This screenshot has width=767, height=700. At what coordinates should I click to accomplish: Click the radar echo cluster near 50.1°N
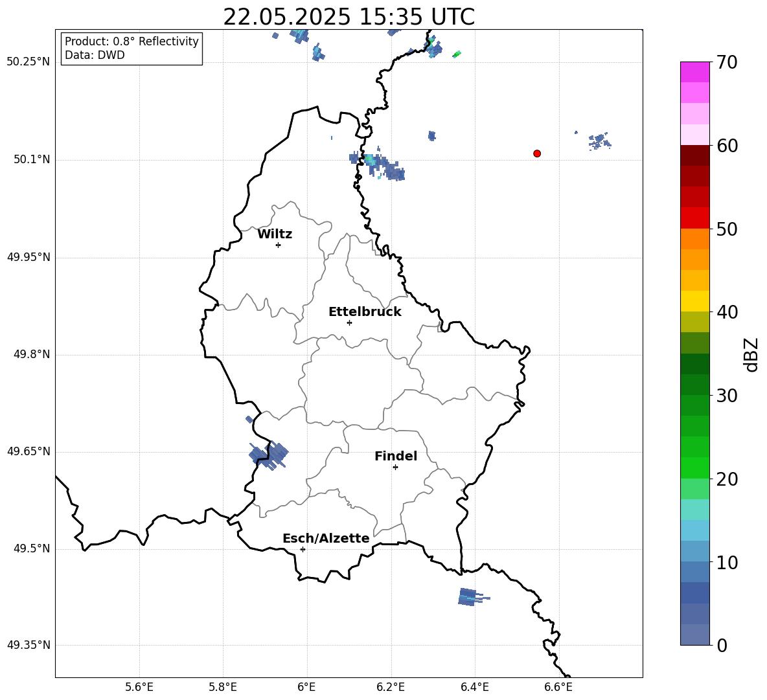[x=378, y=164]
